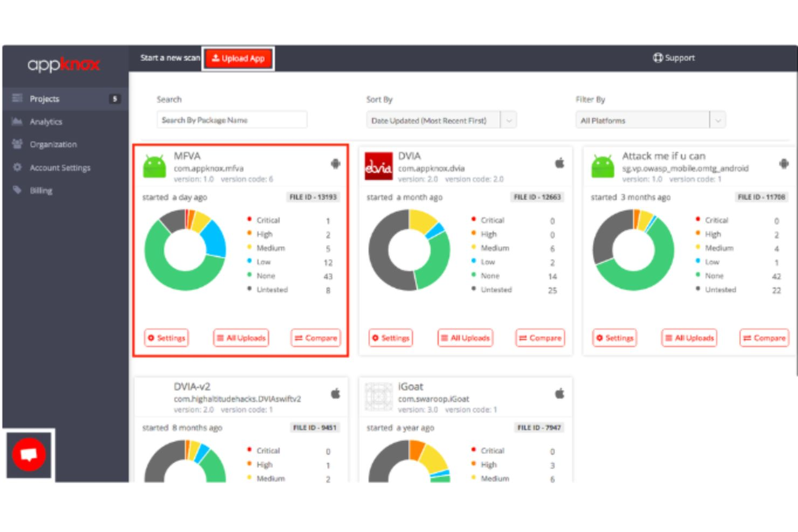Viewport: 798px width, 532px height.
Task: Click the Billing tag icon
Action: (17, 190)
